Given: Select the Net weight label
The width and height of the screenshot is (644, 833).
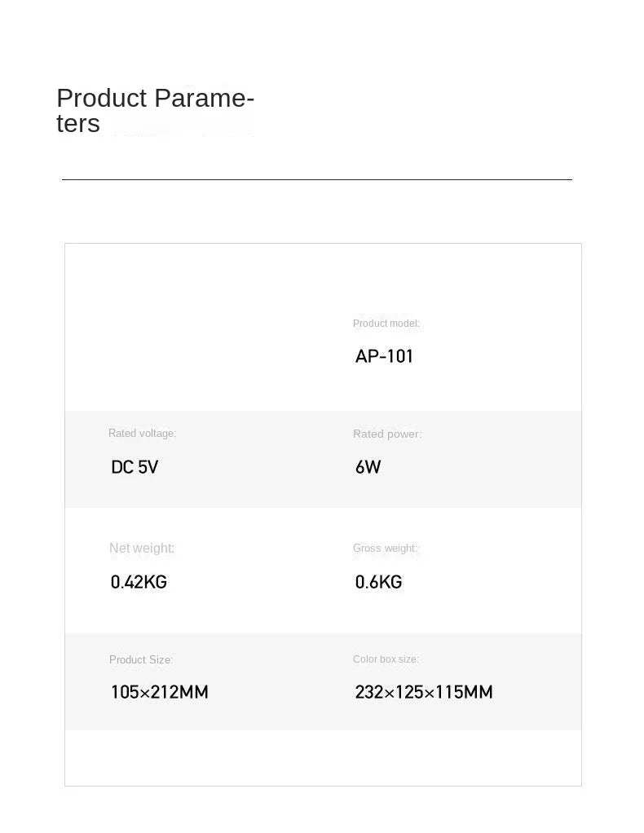Looking at the screenshot, I should tap(142, 548).
